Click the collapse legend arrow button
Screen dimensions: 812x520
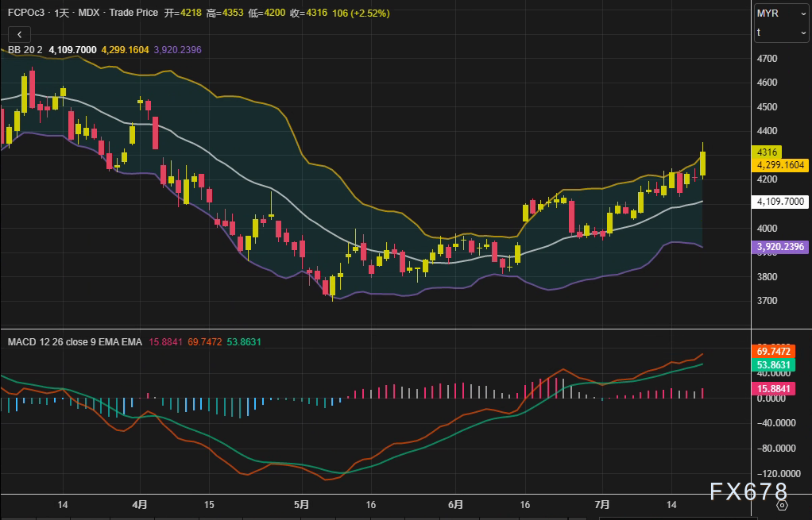(x=19, y=34)
